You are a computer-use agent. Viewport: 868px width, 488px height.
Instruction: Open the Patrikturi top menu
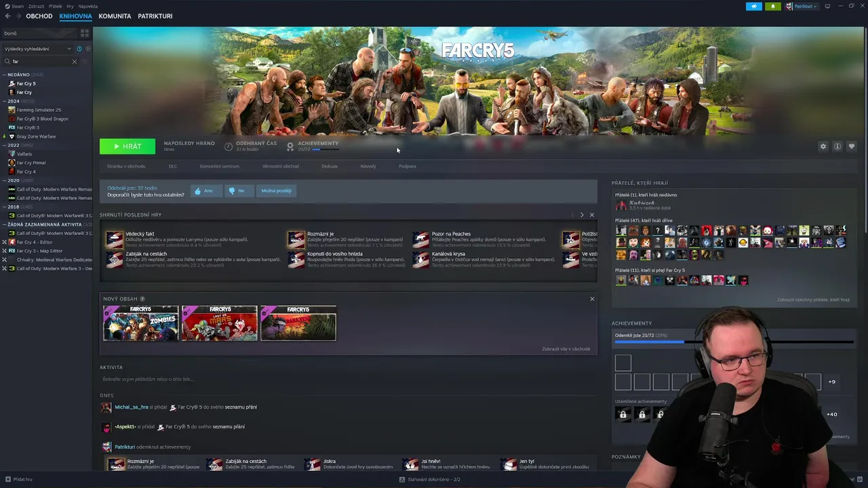[x=155, y=16]
